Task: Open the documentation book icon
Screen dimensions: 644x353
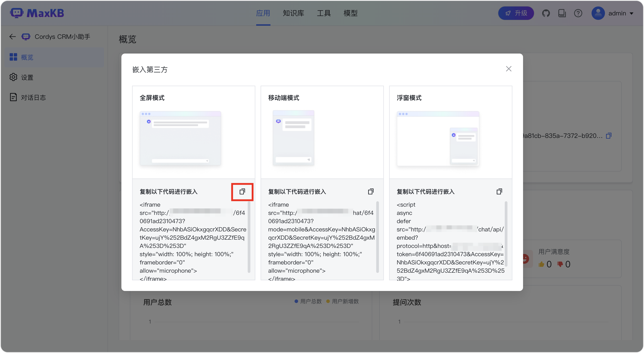Action: click(x=562, y=13)
